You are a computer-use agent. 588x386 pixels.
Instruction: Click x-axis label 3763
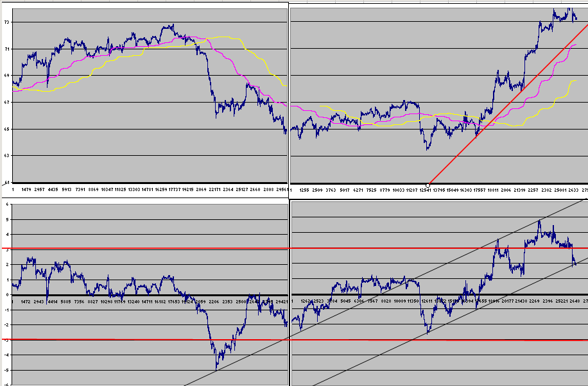tap(331, 190)
